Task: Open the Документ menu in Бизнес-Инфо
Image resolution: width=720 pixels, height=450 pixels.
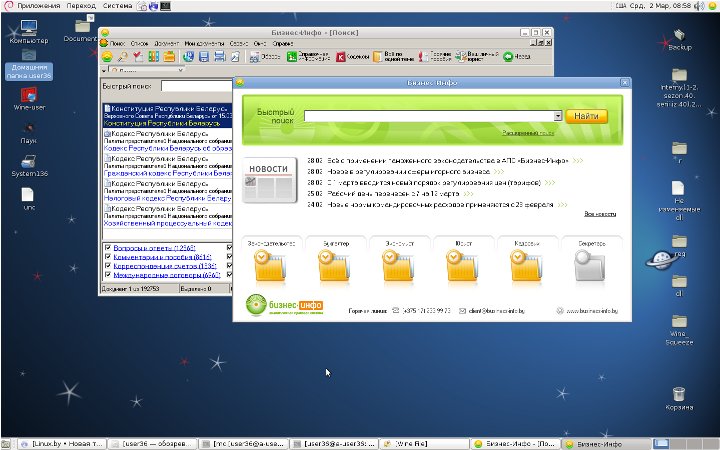Action: (x=167, y=44)
